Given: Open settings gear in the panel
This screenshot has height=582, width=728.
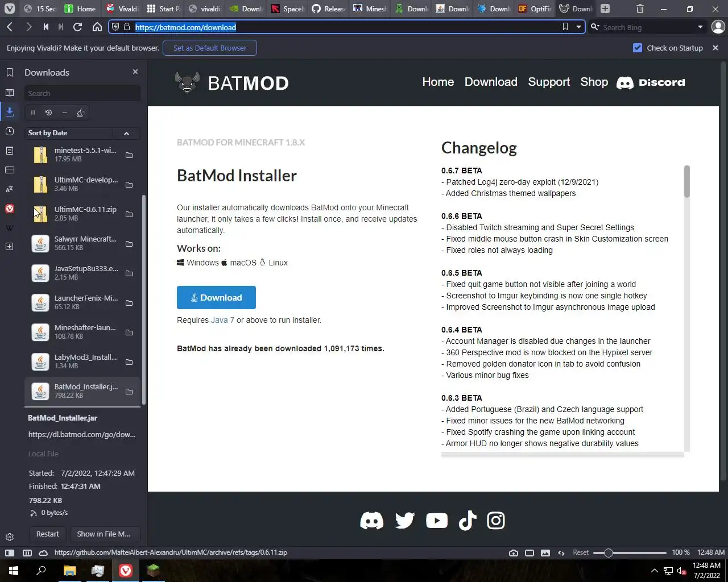Looking at the screenshot, I should click(10, 537).
